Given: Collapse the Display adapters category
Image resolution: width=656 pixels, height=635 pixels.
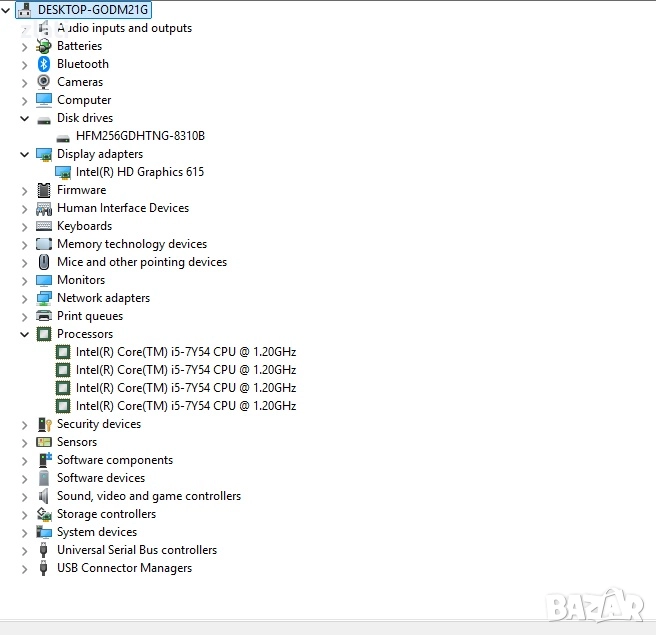Looking at the screenshot, I should (x=25, y=154).
